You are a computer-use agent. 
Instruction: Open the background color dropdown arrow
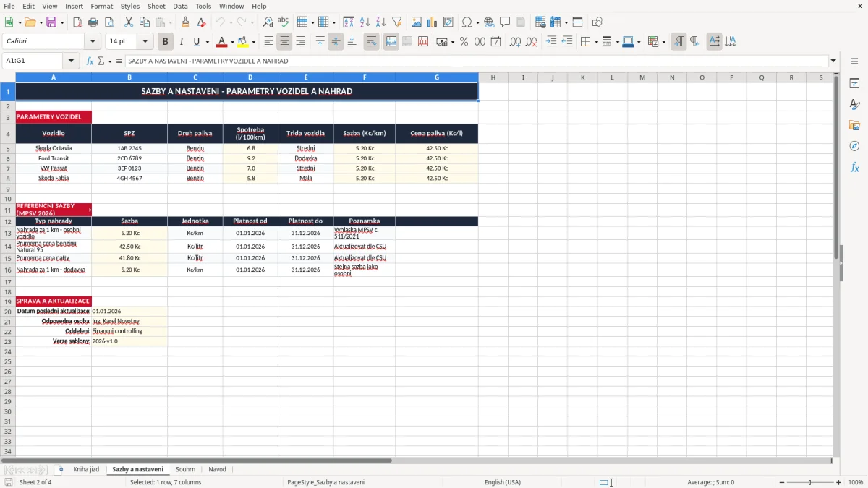pos(253,42)
